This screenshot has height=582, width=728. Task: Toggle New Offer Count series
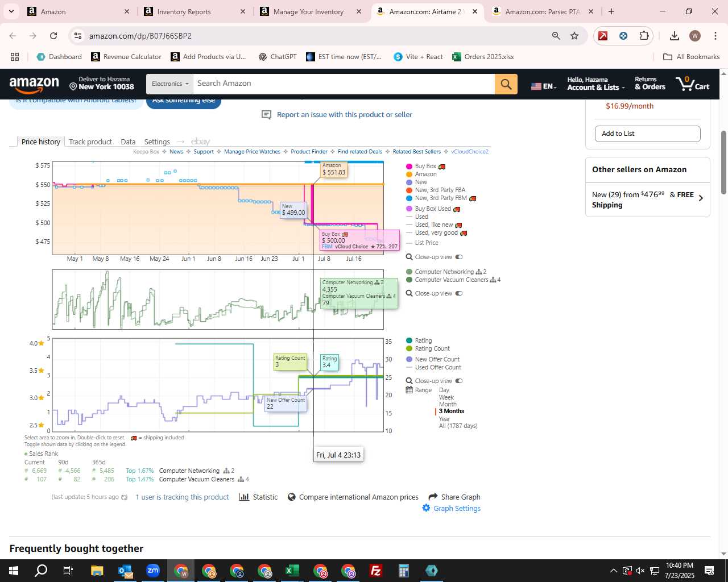pyautogui.click(x=433, y=359)
